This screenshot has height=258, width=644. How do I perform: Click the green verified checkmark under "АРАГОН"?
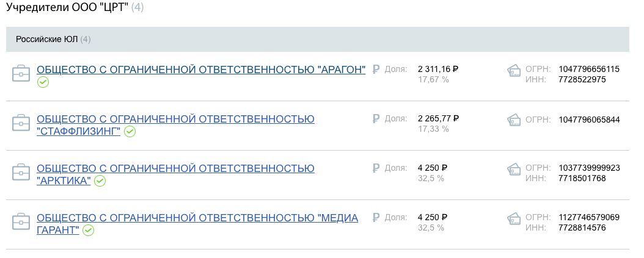(x=43, y=82)
